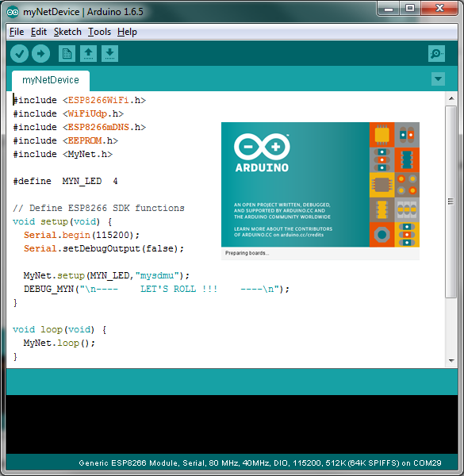
Task: Click the Serial.begin(115200) line
Action: pyautogui.click(x=82, y=236)
